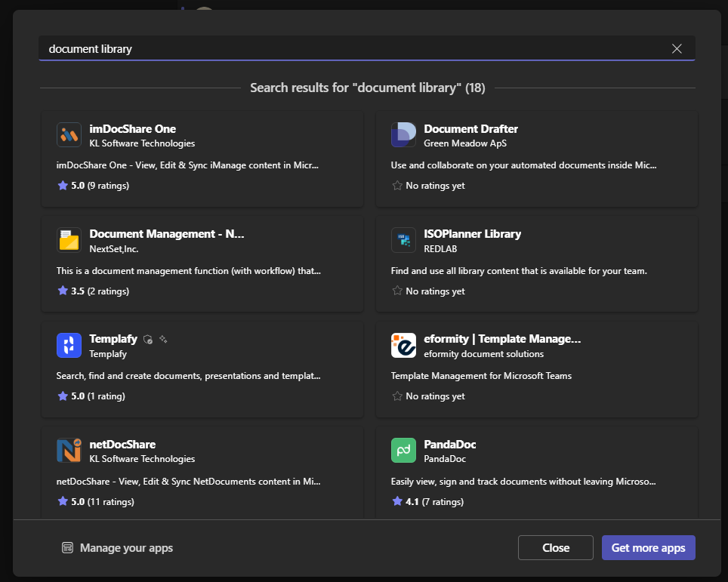Screen dimensions: 728x582
Task: Click the Document Drafter app icon
Action: point(403,134)
